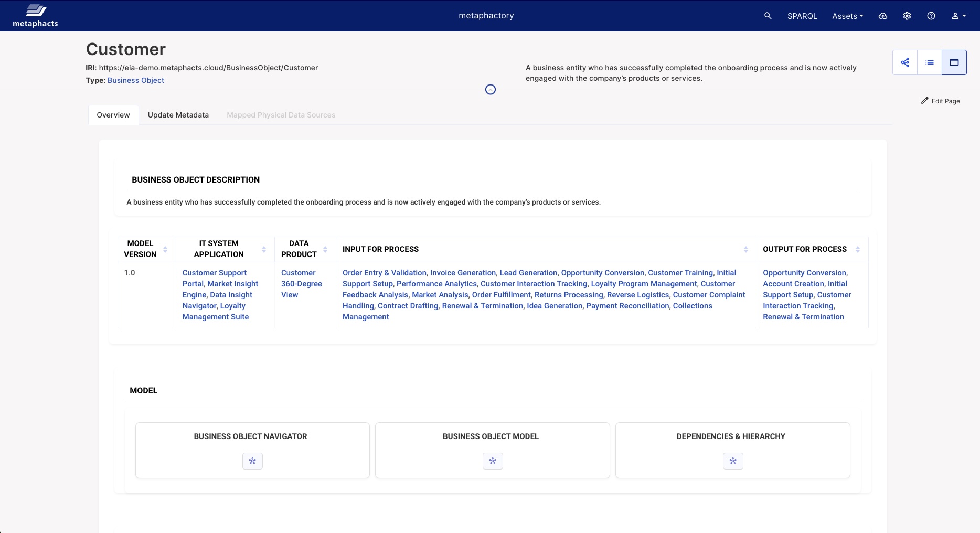This screenshot has height=533, width=980.
Task: Switch to graph view icon
Action: (x=905, y=62)
